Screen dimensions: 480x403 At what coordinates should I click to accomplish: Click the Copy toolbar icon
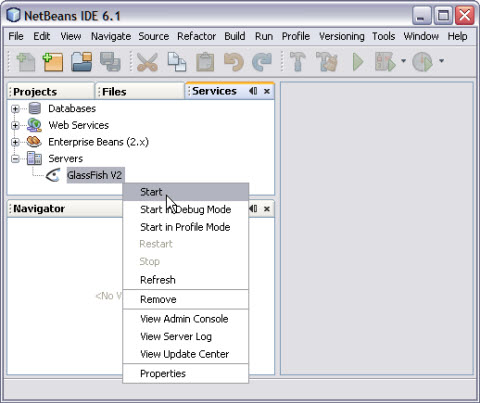click(x=177, y=62)
